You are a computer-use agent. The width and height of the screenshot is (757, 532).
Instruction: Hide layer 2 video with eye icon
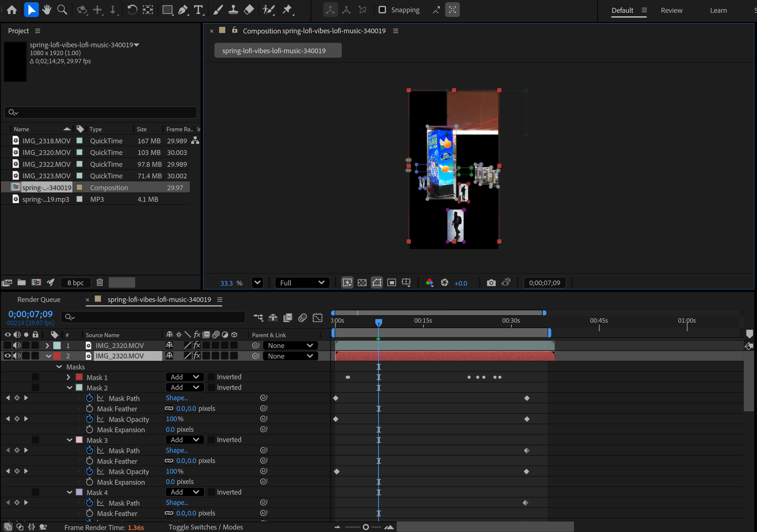tap(7, 356)
